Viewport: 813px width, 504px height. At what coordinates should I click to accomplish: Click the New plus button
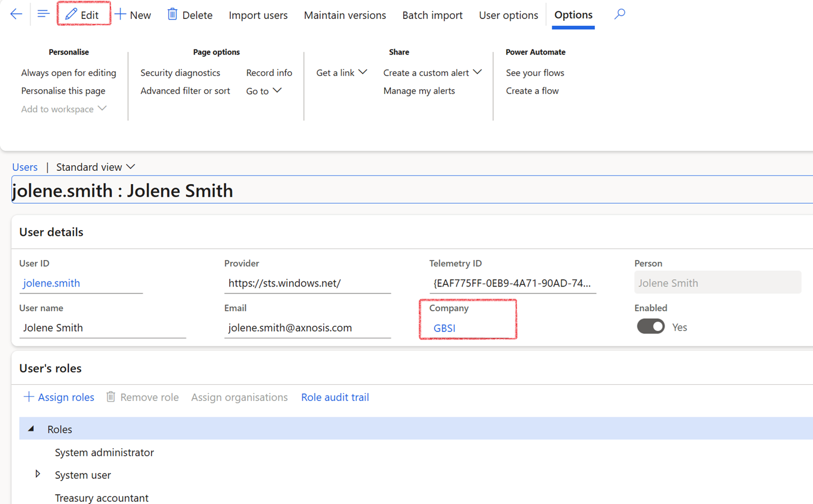(133, 15)
